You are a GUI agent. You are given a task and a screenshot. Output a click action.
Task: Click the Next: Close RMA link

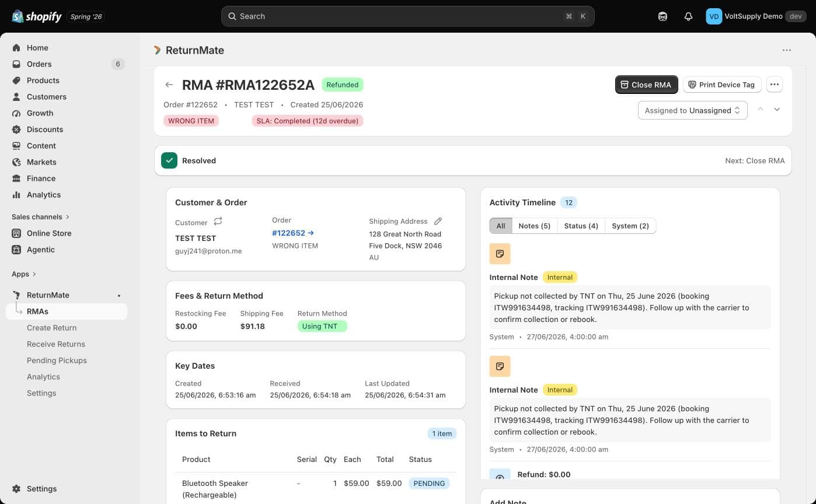pyautogui.click(x=755, y=160)
